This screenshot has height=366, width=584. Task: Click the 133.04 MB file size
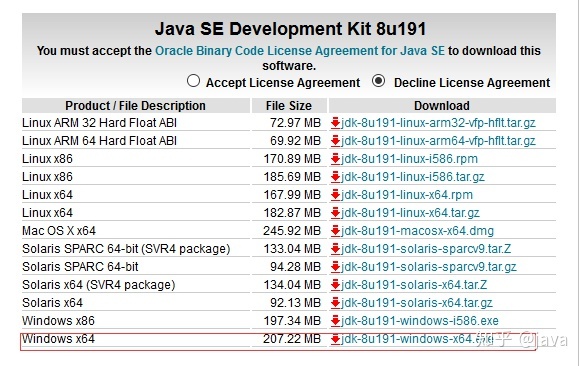pyautogui.click(x=292, y=249)
